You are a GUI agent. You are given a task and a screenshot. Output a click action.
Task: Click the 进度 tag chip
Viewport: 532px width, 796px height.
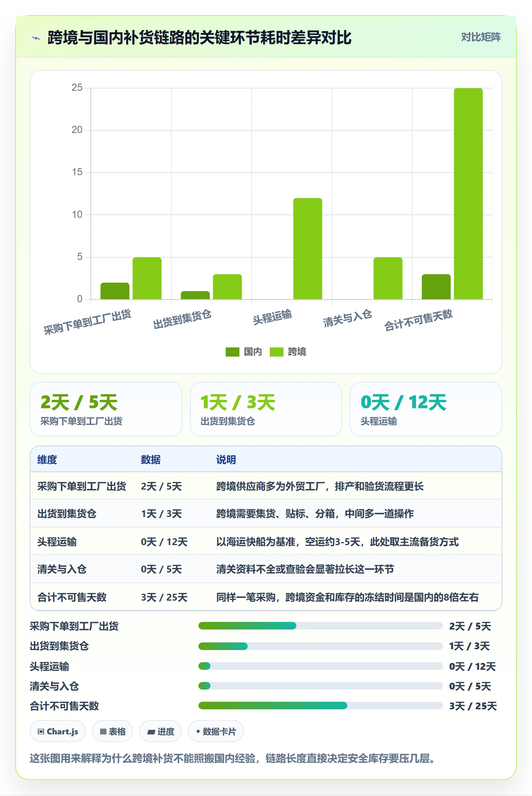[160, 731]
